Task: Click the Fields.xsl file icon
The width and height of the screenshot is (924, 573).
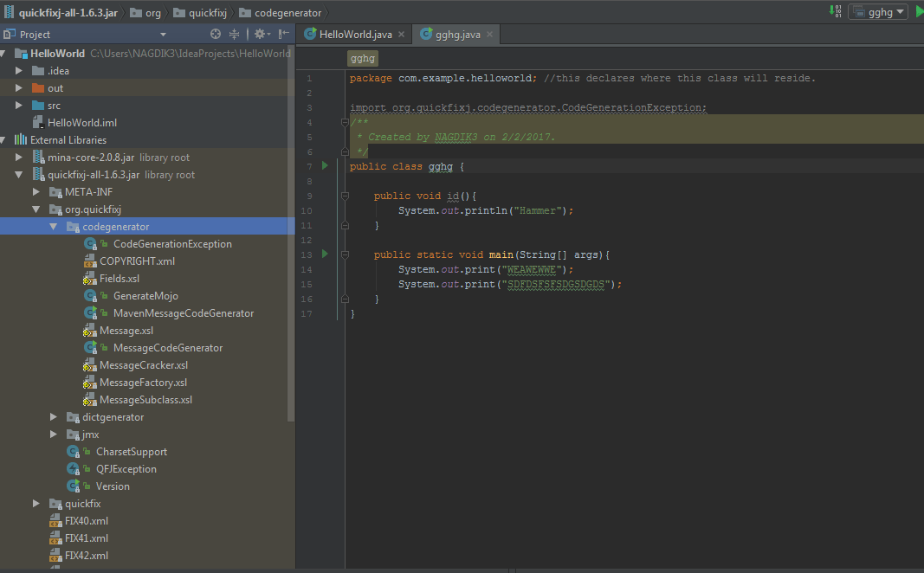Action: pos(89,279)
